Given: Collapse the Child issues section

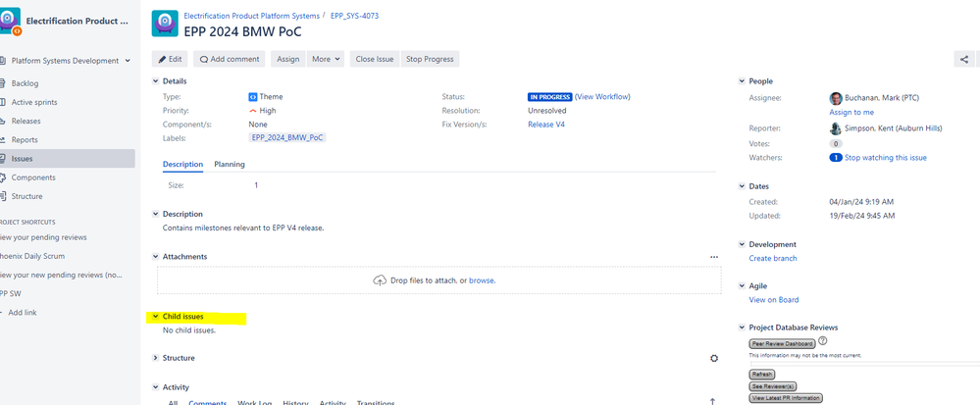Looking at the screenshot, I should 156,316.
